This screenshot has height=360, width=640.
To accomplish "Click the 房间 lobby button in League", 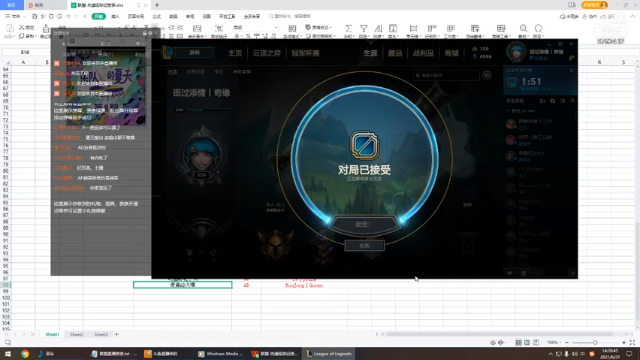I will tap(194, 52).
